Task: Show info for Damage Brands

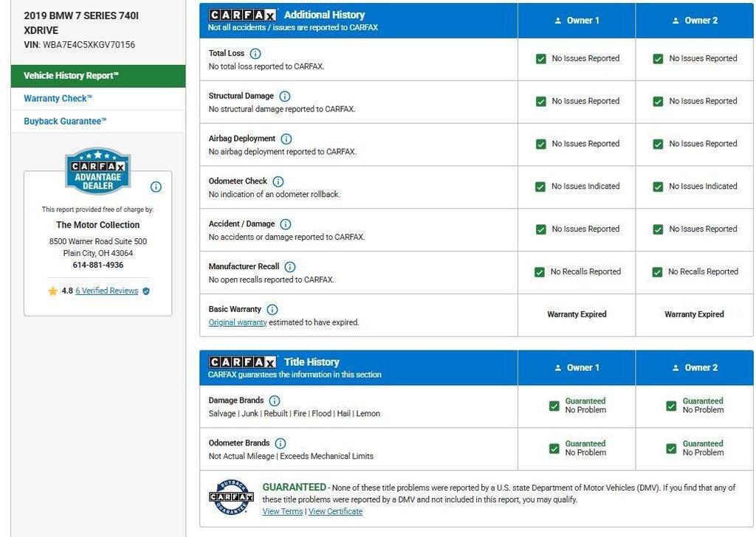Action: (x=275, y=401)
